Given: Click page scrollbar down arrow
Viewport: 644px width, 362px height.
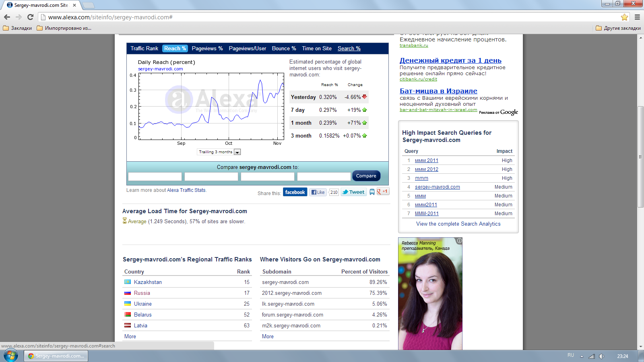Looking at the screenshot, I should [x=640, y=346].
